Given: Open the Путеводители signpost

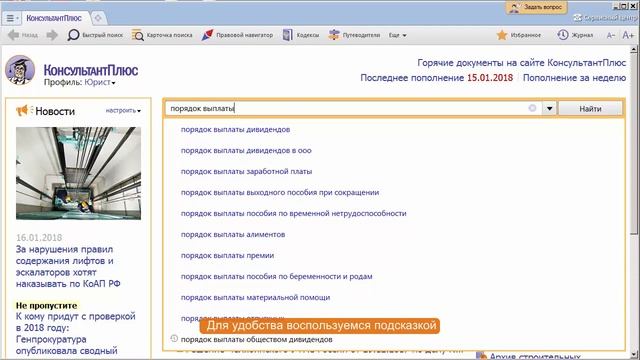Looking at the screenshot, I should (x=354, y=35).
